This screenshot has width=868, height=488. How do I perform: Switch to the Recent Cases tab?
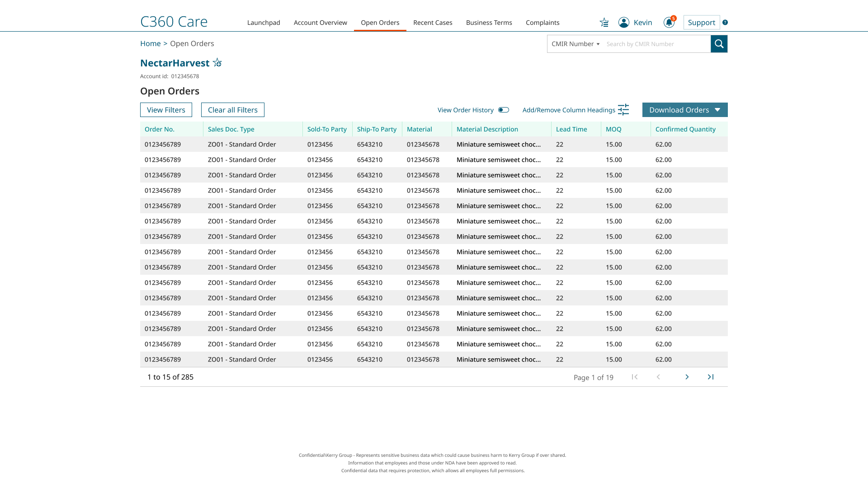pos(432,23)
